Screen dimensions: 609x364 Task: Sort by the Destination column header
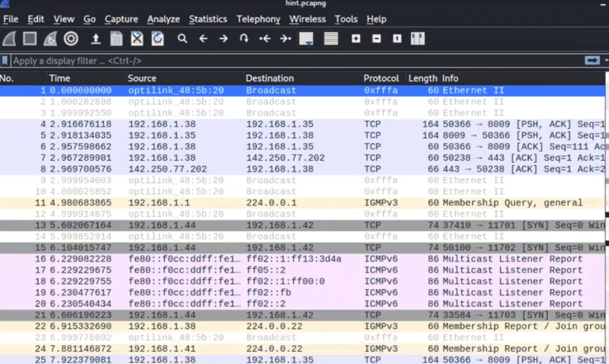coord(303,78)
